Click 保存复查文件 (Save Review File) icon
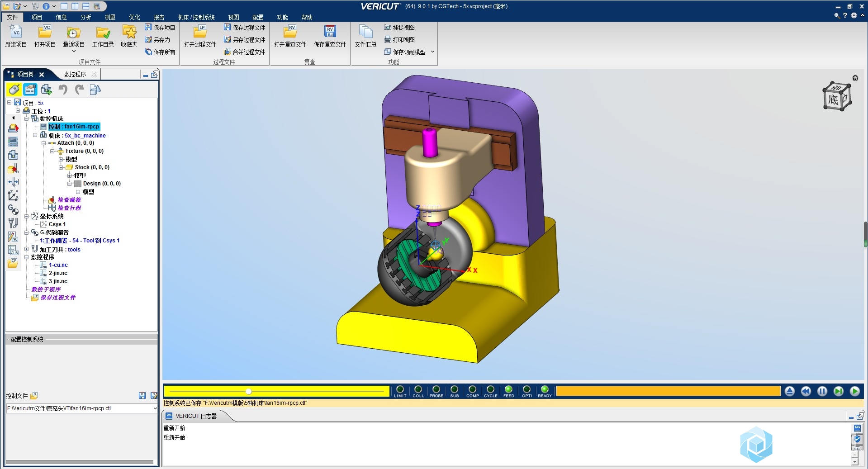 pos(330,36)
